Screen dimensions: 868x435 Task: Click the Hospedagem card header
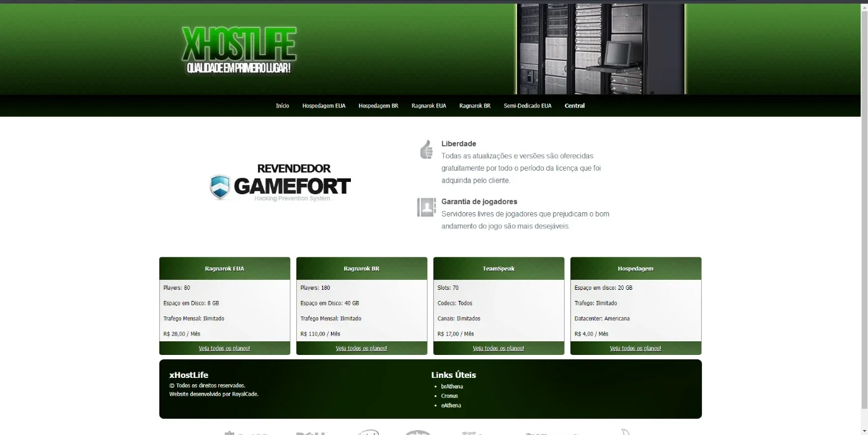635,269
